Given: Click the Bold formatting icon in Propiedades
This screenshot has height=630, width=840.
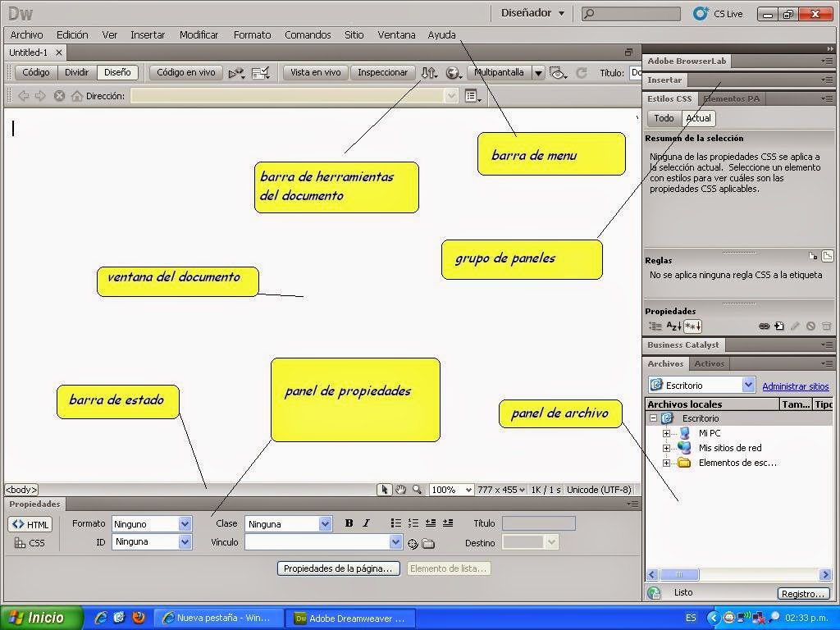Looking at the screenshot, I should click(x=349, y=523).
